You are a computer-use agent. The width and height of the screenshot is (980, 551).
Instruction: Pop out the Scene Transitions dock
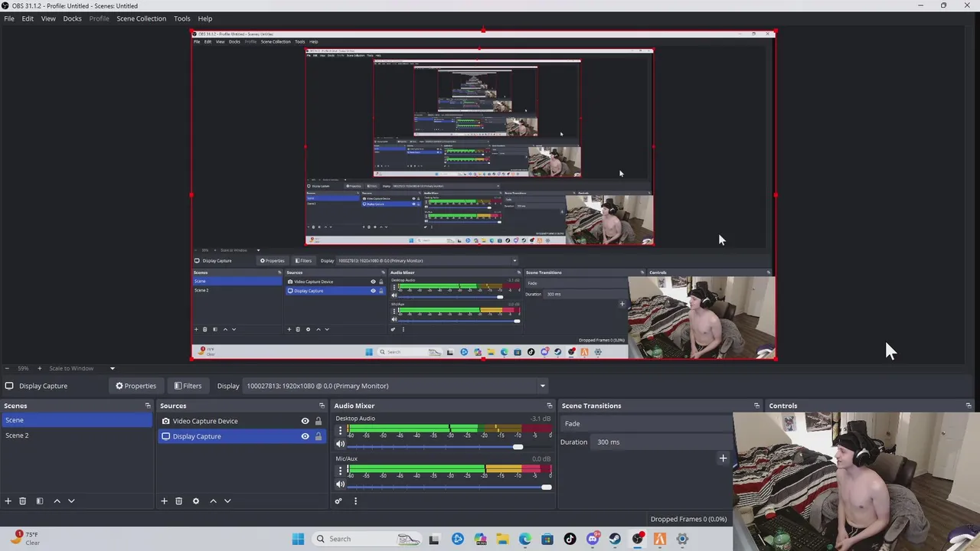pos(756,406)
